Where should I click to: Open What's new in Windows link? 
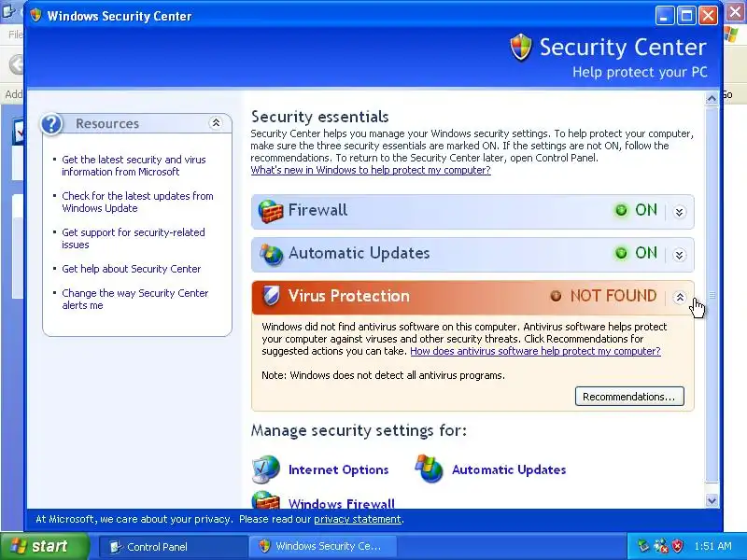pos(371,170)
